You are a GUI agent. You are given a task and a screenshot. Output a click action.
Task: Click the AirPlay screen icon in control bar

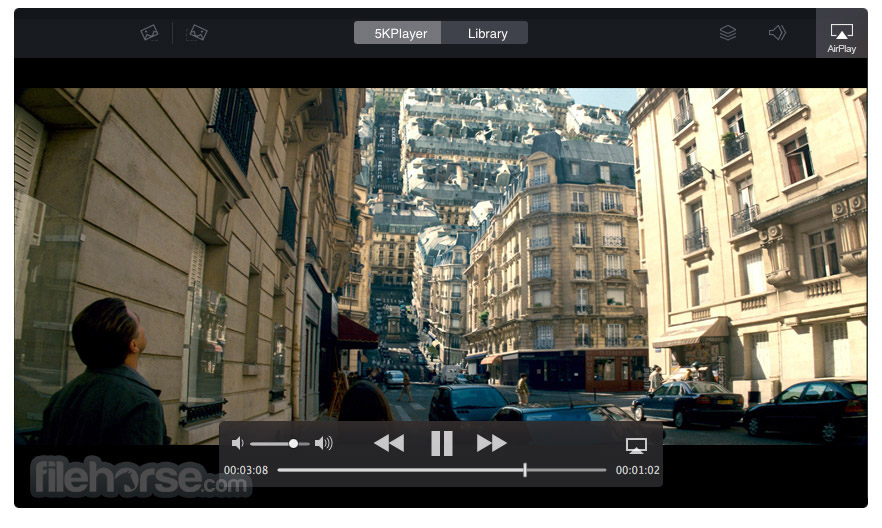tap(636, 446)
